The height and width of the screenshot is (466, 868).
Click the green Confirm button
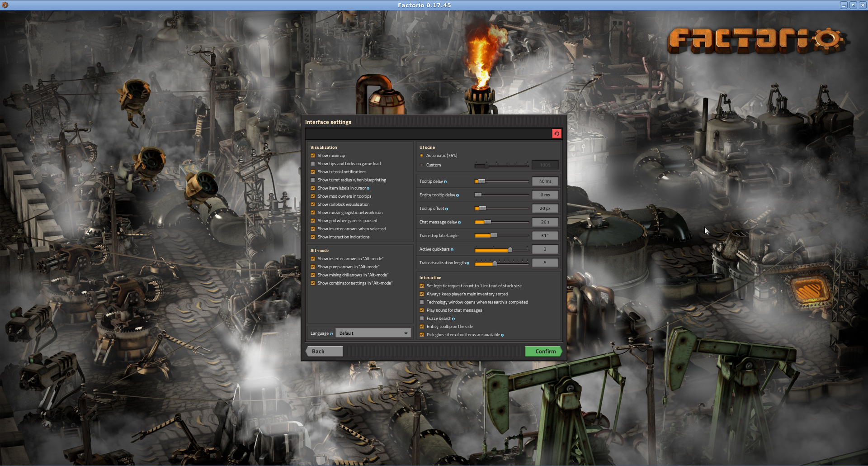click(543, 352)
